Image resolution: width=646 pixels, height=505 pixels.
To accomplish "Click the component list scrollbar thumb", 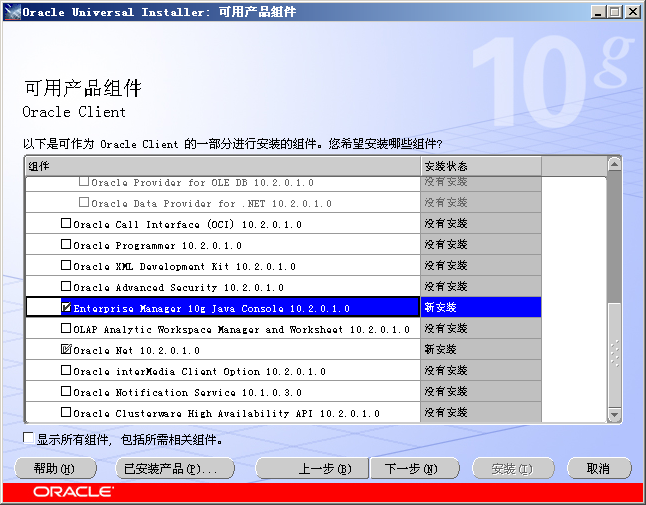I will (614, 354).
